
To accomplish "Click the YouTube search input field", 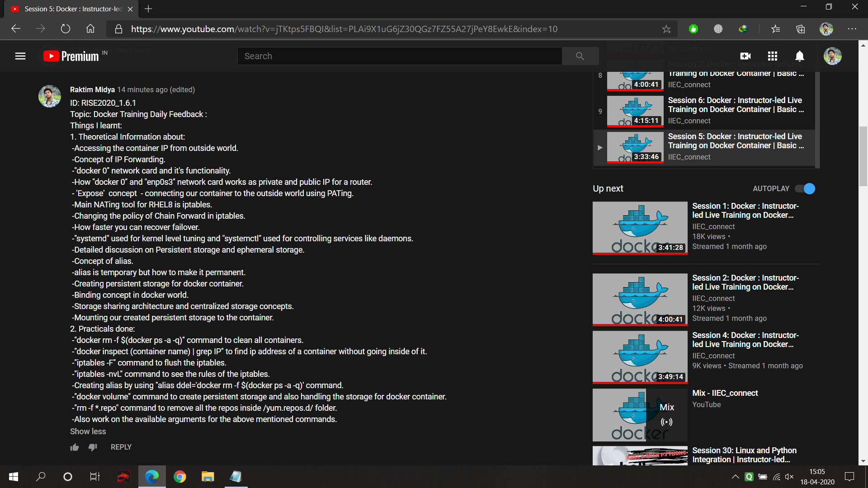I will tap(400, 56).
